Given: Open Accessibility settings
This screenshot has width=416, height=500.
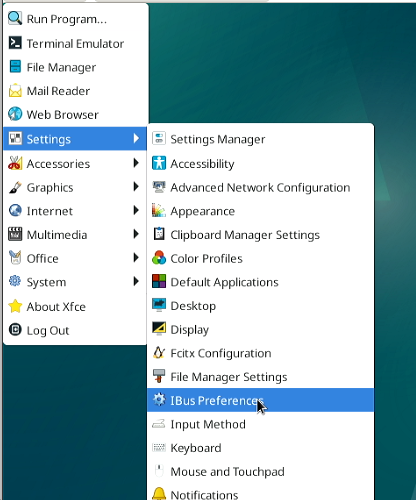Looking at the screenshot, I should click(261, 163).
